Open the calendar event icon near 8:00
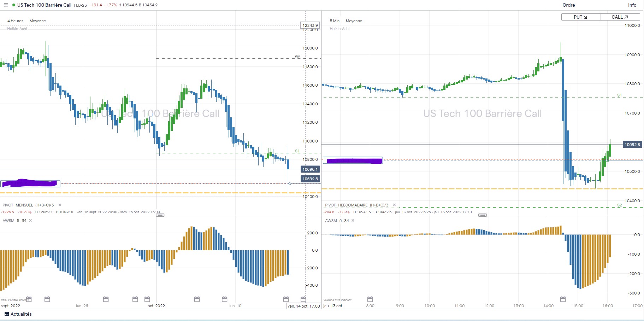644x321 pixels. [x=370, y=299]
